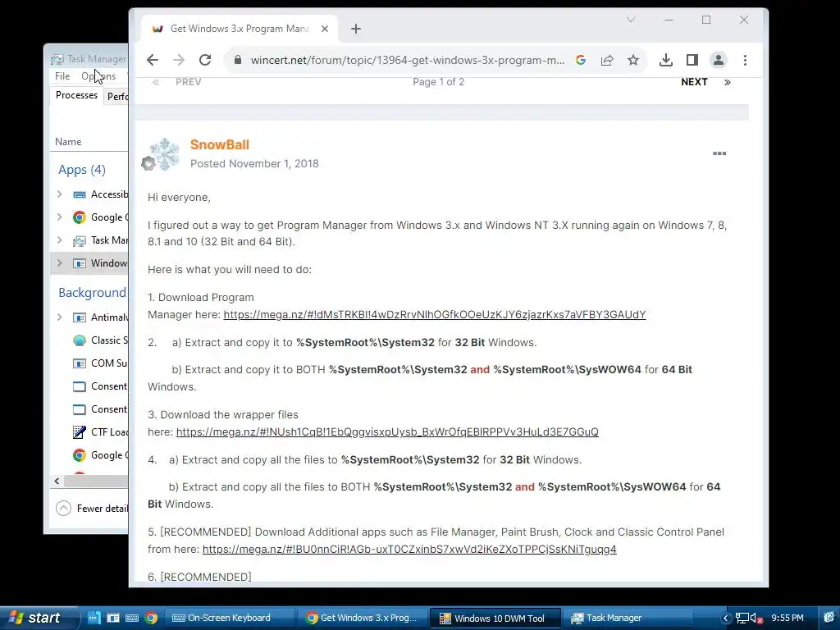Screen dimensions: 840x630
Task: Collapse Task Manager with Fewer details
Action: (92, 508)
